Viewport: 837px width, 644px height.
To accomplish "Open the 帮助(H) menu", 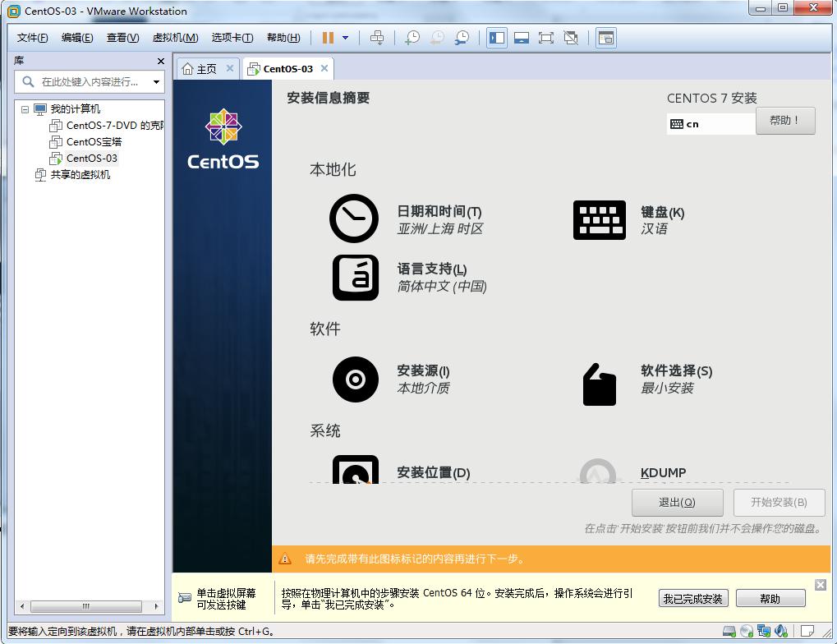I will (x=283, y=38).
